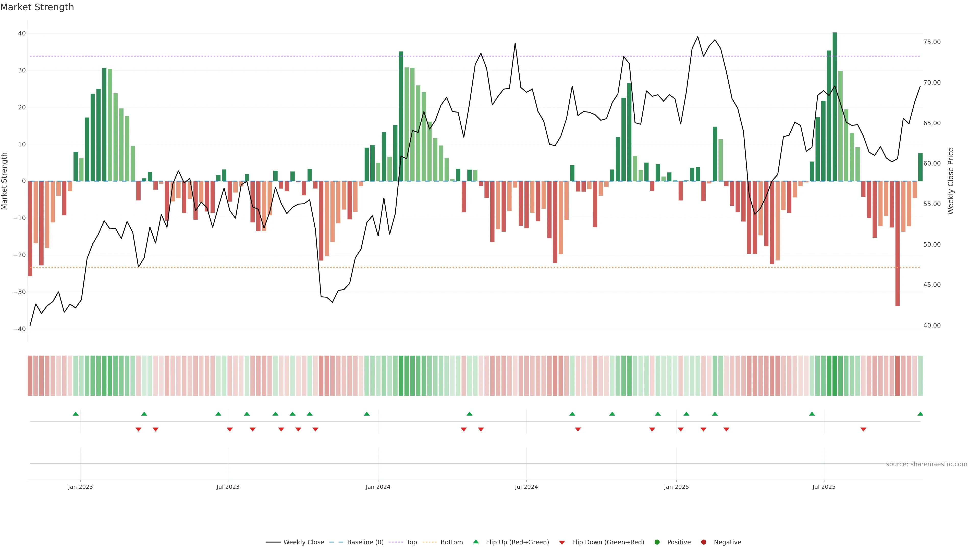Click the source: sharemaestro.com text

926,464
